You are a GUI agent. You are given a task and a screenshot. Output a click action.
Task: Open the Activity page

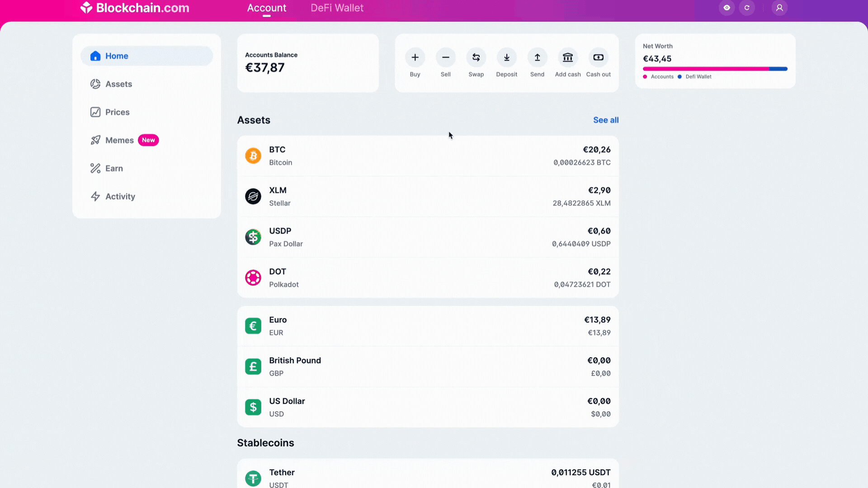point(120,197)
